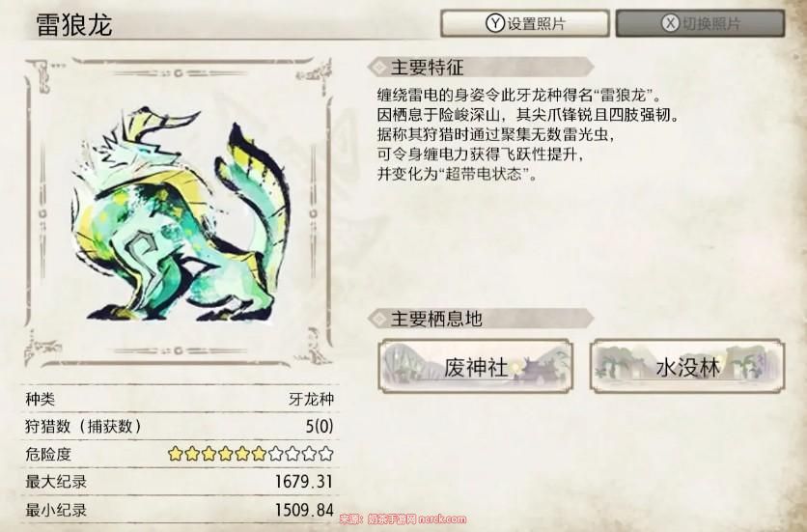This screenshot has width=807, height=532.
Task: Click the sixth yellow danger star
Action: click(259, 454)
